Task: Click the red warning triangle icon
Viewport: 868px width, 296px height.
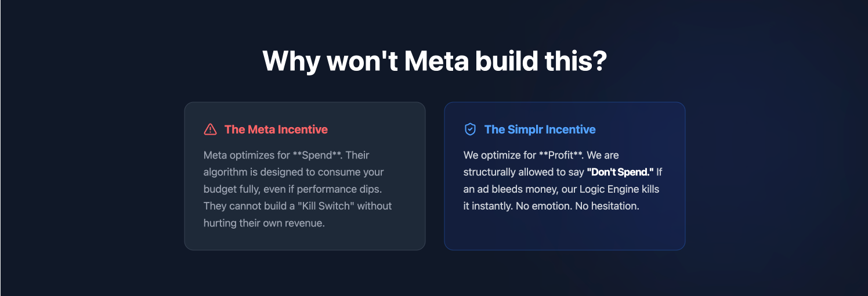Action: [x=210, y=129]
